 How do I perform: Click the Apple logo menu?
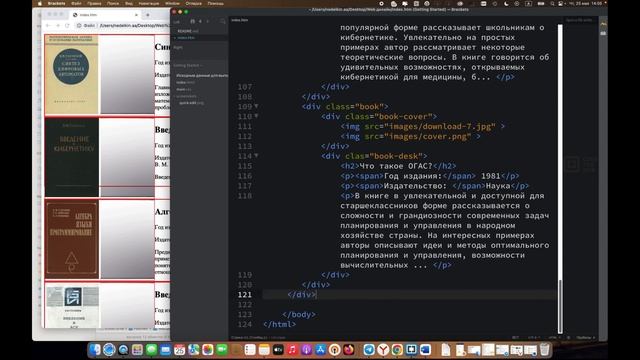(x=40, y=3)
